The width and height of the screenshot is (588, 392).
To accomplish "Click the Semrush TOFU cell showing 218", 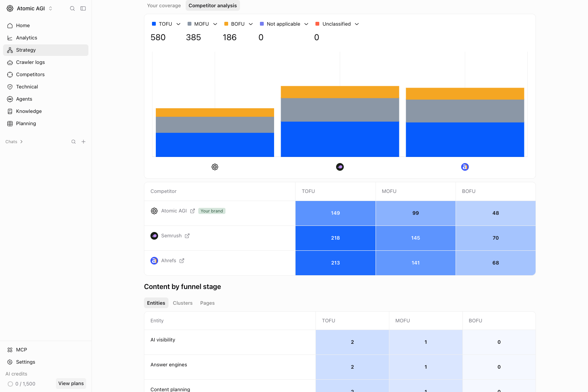I will [x=335, y=238].
